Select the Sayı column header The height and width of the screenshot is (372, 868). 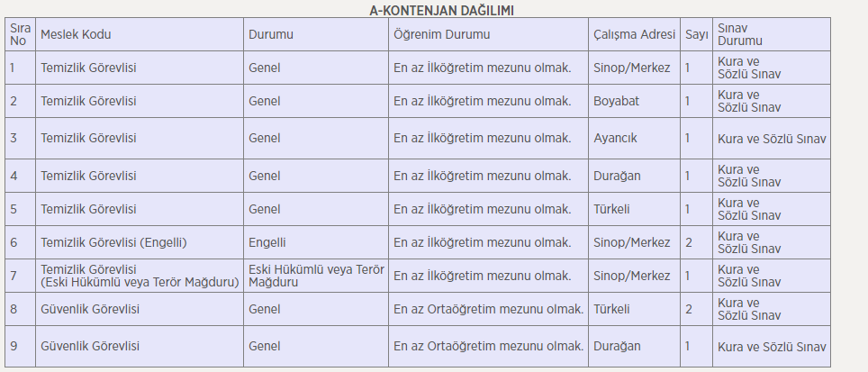[x=696, y=34]
